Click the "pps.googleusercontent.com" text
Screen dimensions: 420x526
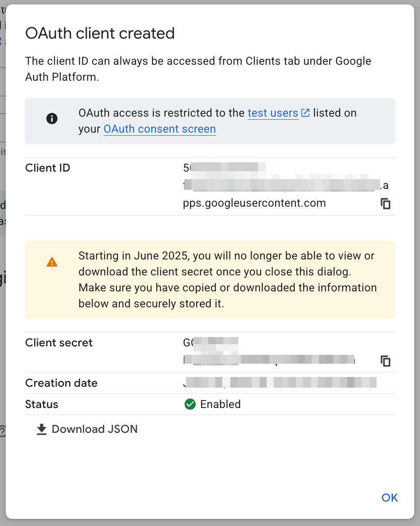pyautogui.click(x=254, y=203)
